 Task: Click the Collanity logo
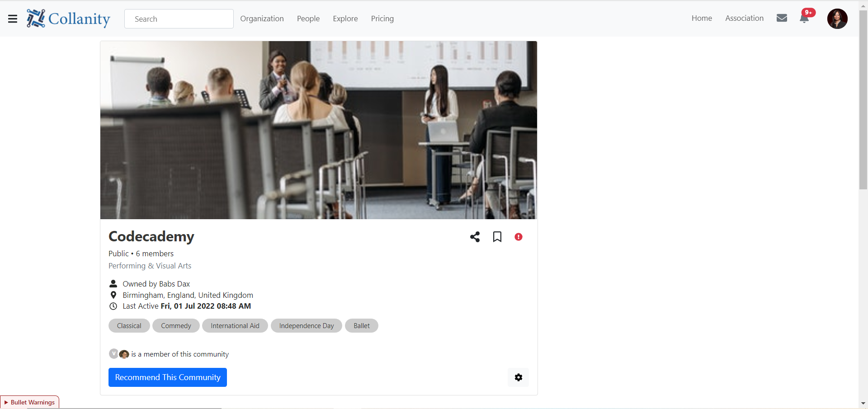coord(68,19)
